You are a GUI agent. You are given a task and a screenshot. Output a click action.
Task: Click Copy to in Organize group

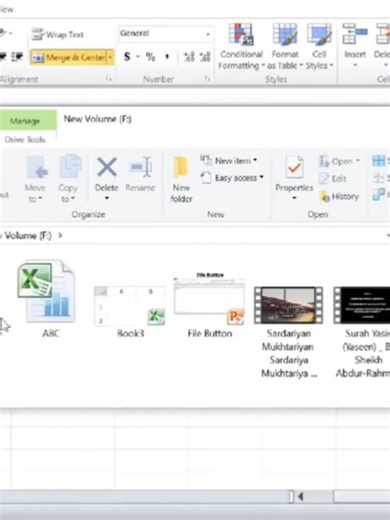(68, 179)
